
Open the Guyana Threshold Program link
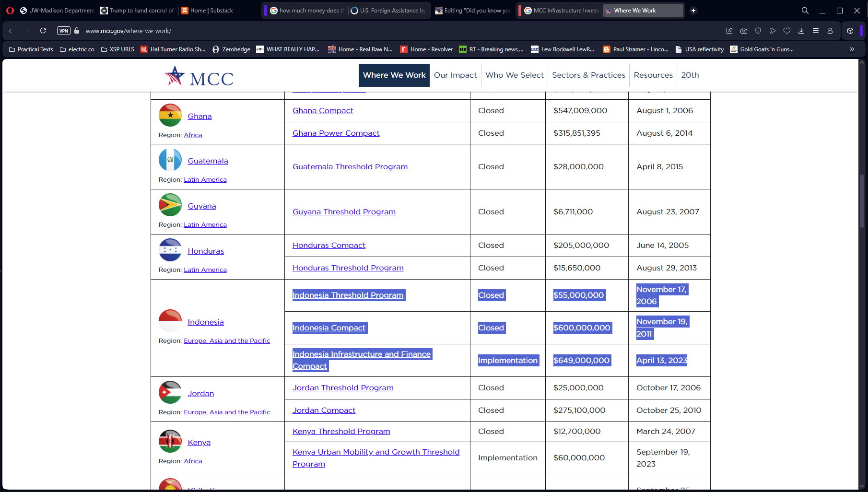click(x=344, y=212)
